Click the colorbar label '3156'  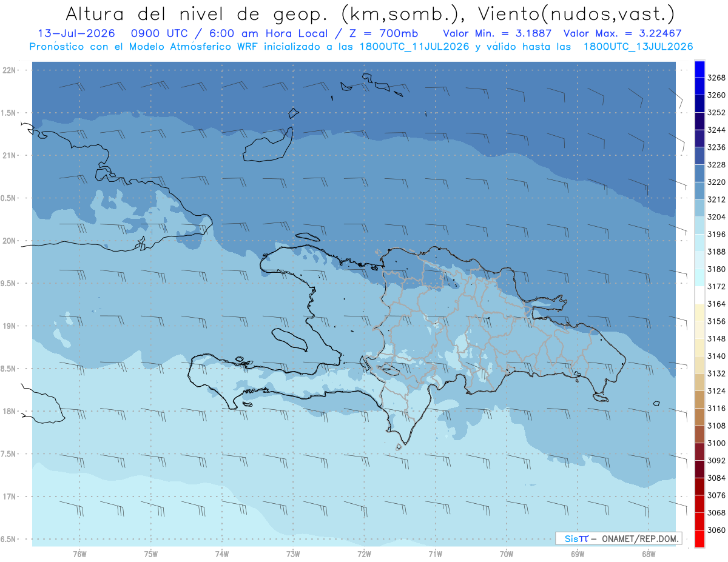[x=716, y=321]
